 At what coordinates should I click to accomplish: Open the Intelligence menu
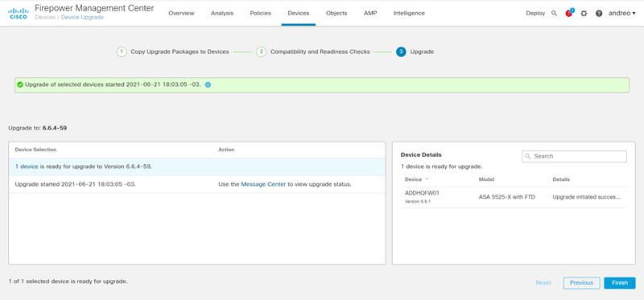pyautogui.click(x=409, y=13)
